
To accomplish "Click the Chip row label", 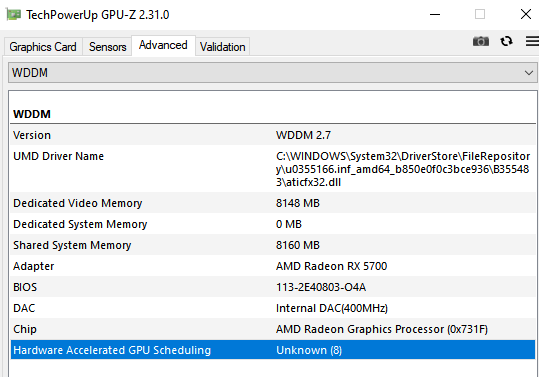I will [x=25, y=329].
